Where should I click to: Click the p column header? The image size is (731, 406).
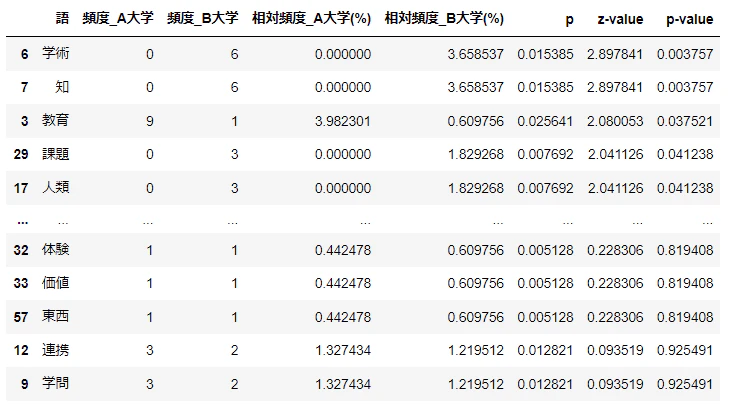pos(569,20)
